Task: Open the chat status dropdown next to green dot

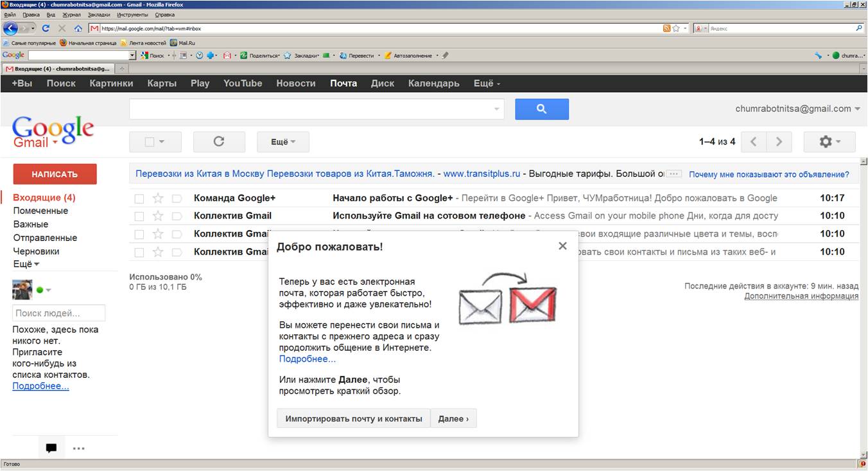Action: (x=48, y=290)
